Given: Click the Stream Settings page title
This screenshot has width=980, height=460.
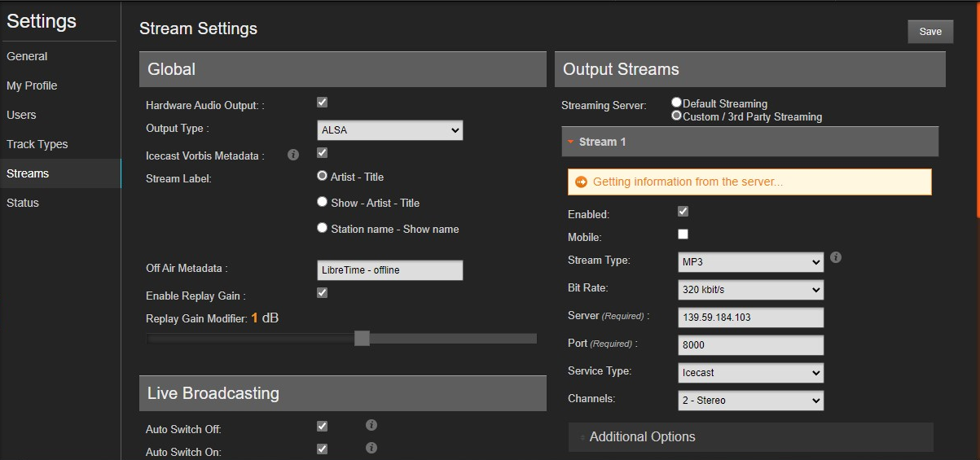Looking at the screenshot, I should 198,28.
